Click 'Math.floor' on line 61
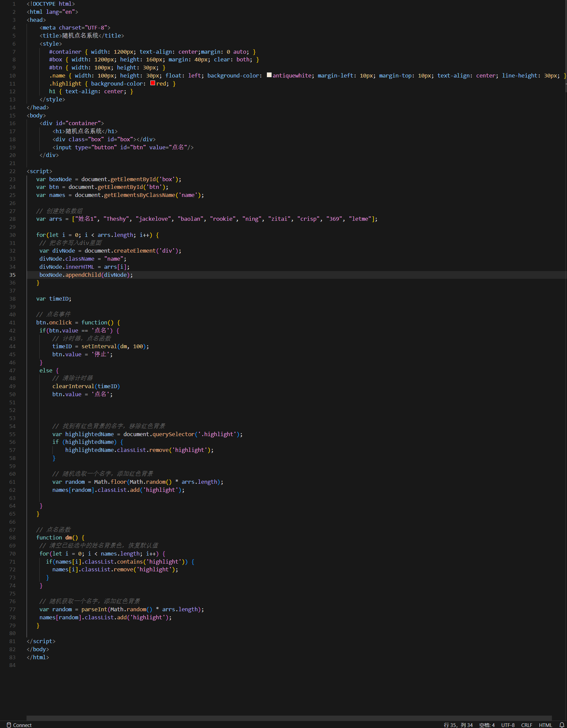Image resolution: width=567 pixels, height=728 pixels. 110,482
